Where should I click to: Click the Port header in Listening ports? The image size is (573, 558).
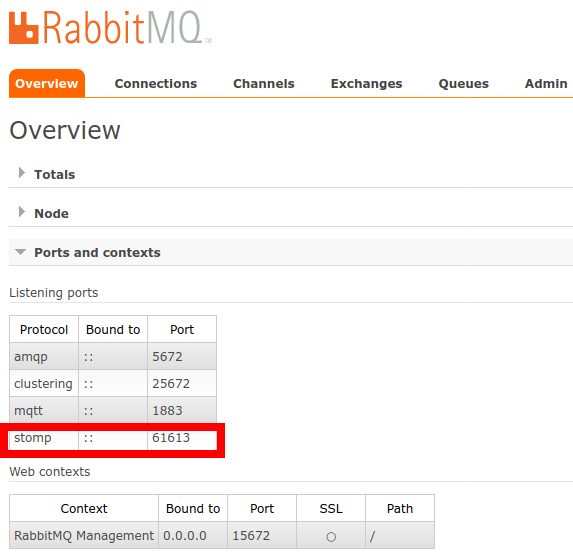[182, 330]
